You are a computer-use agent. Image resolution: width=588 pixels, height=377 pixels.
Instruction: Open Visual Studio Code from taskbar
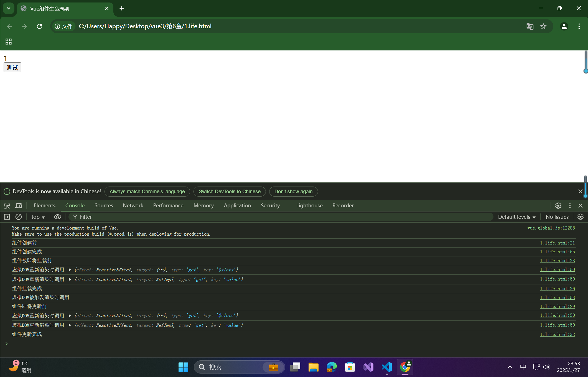click(386, 367)
